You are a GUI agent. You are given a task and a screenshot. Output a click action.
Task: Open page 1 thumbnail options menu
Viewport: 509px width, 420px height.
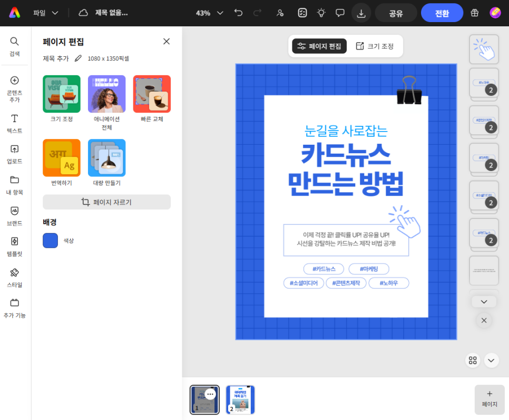[x=210, y=394]
